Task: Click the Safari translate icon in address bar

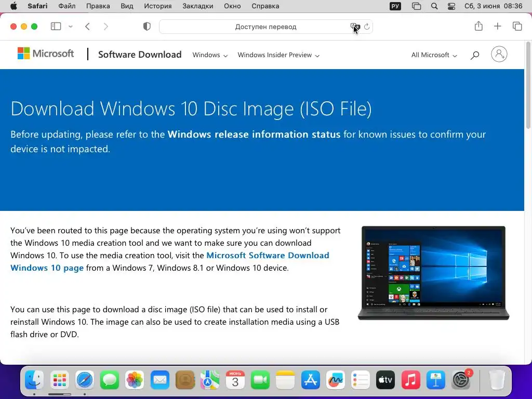Action: 354,26
